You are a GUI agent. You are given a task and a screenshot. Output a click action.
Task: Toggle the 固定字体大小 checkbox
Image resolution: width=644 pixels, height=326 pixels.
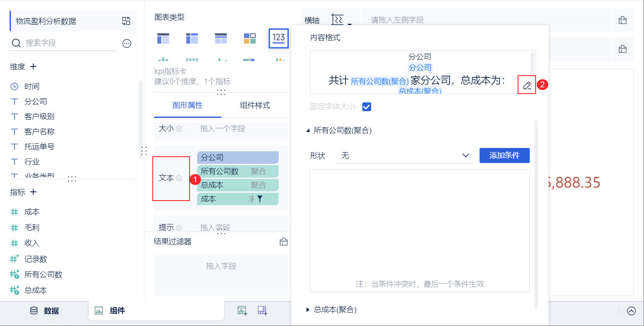[x=367, y=107]
